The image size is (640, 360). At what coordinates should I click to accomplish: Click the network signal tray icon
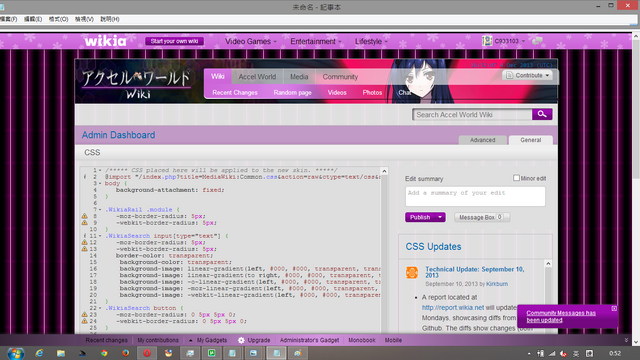(552, 353)
